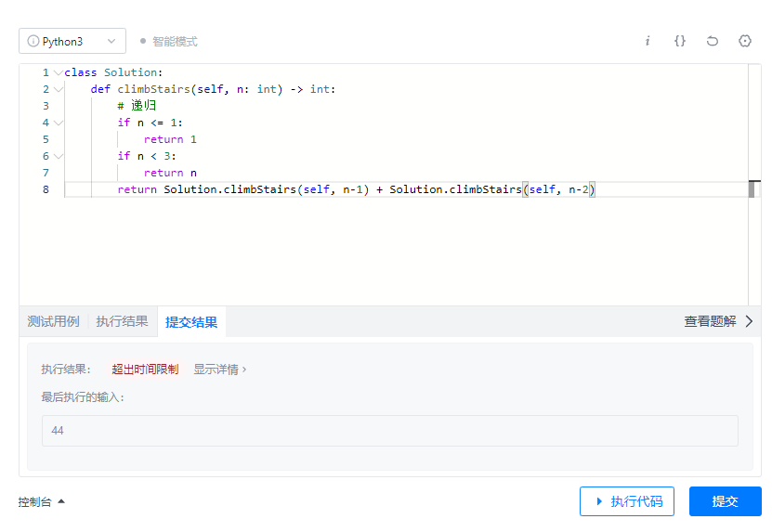Toggle the 智能模式 smart mode indicator

pyautogui.click(x=169, y=42)
